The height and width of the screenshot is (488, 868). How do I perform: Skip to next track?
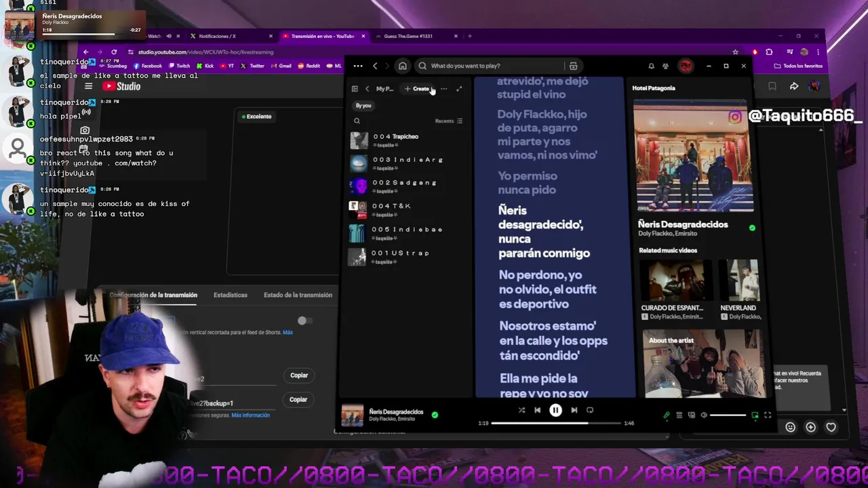pyautogui.click(x=574, y=410)
